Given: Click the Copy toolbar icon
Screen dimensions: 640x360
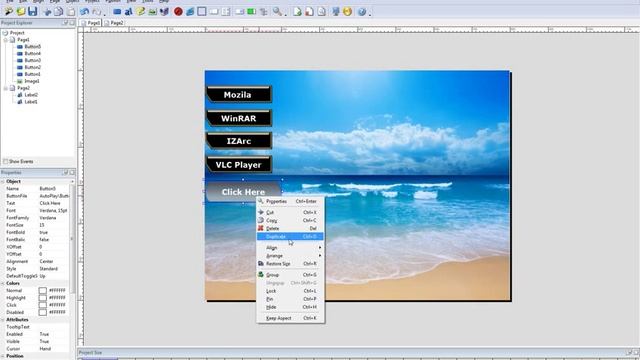Looking at the screenshot, I should (x=59, y=12).
